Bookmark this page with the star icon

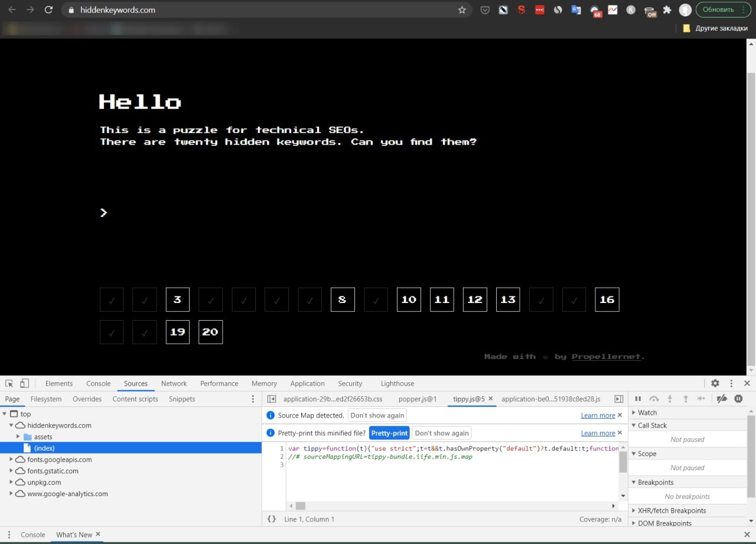coord(462,10)
